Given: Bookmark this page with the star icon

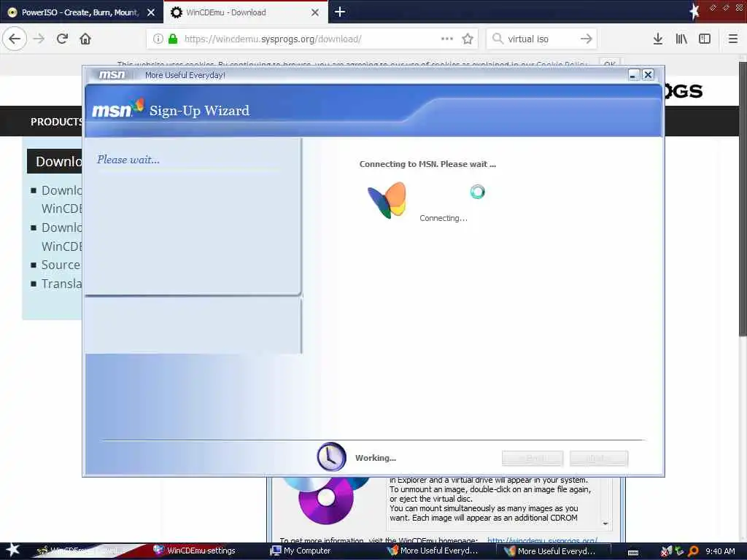Looking at the screenshot, I should click(x=468, y=39).
